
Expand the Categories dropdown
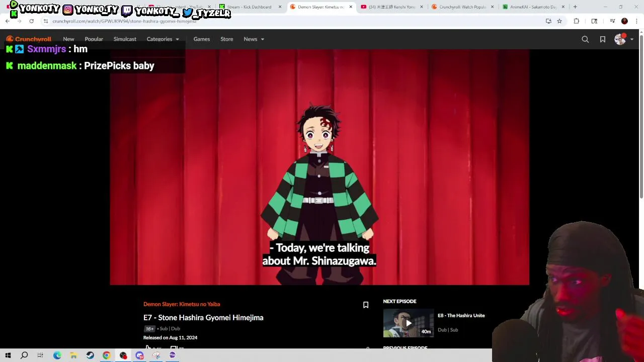pos(163,39)
